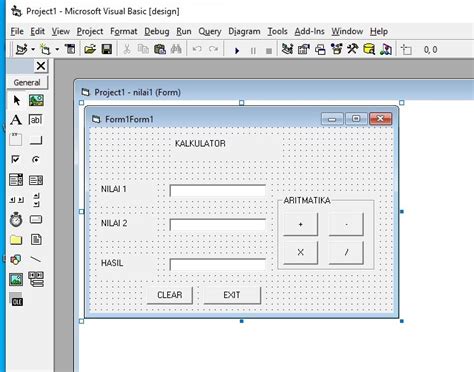Select the Timer control tool

point(16,219)
